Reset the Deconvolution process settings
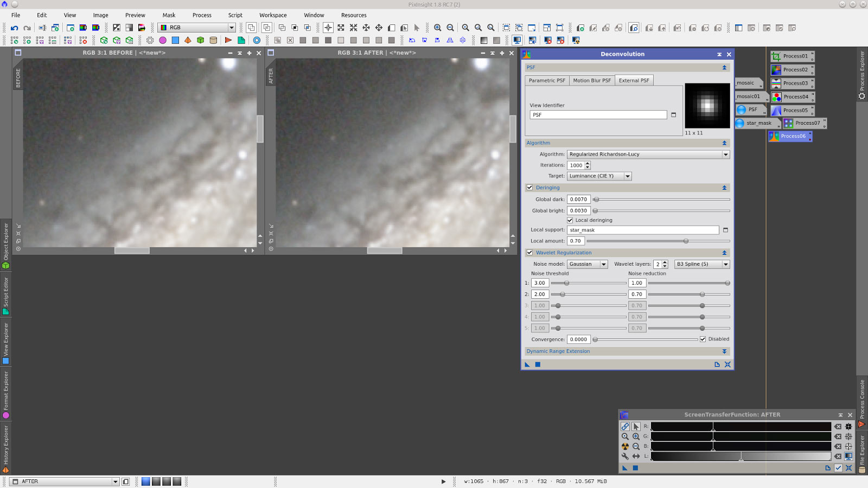The width and height of the screenshot is (868, 488). (x=727, y=364)
